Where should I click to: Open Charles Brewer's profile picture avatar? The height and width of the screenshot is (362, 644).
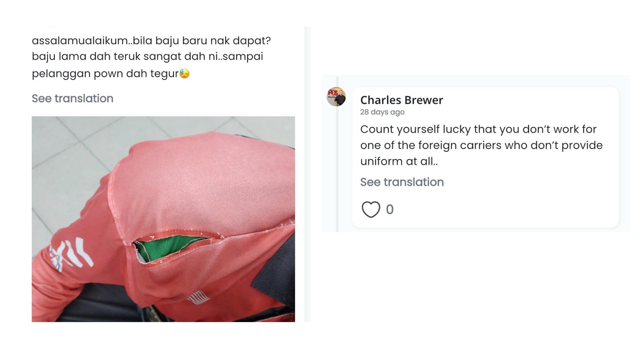click(336, 97)
